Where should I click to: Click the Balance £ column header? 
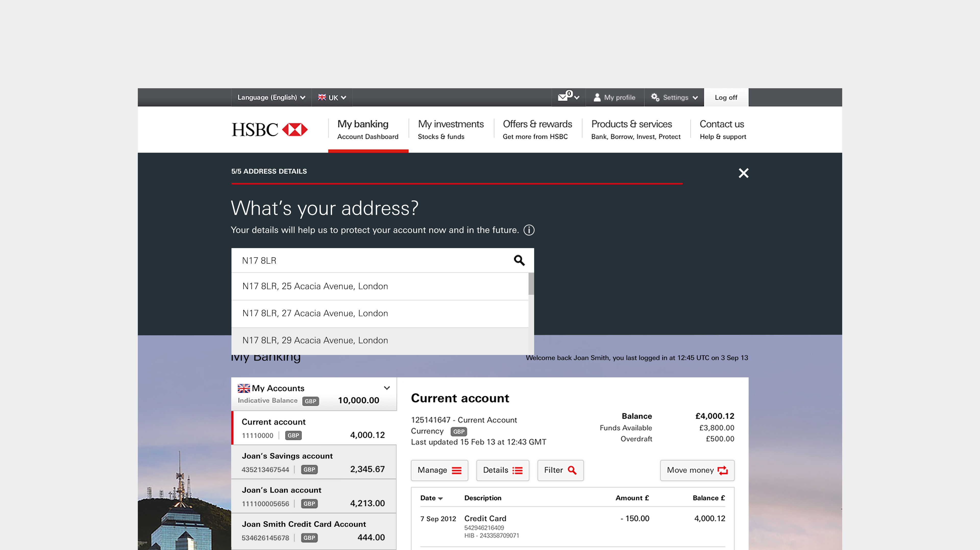point(708,498)
